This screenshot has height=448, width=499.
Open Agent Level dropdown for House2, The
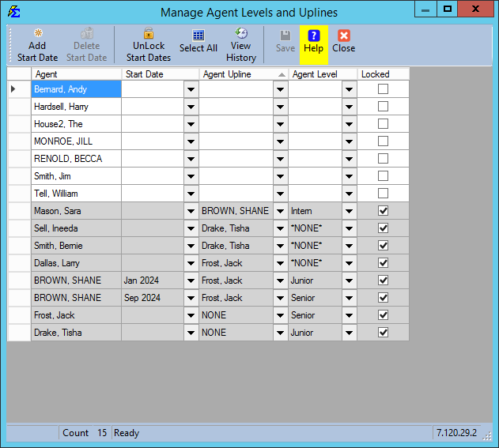[349, 124]
